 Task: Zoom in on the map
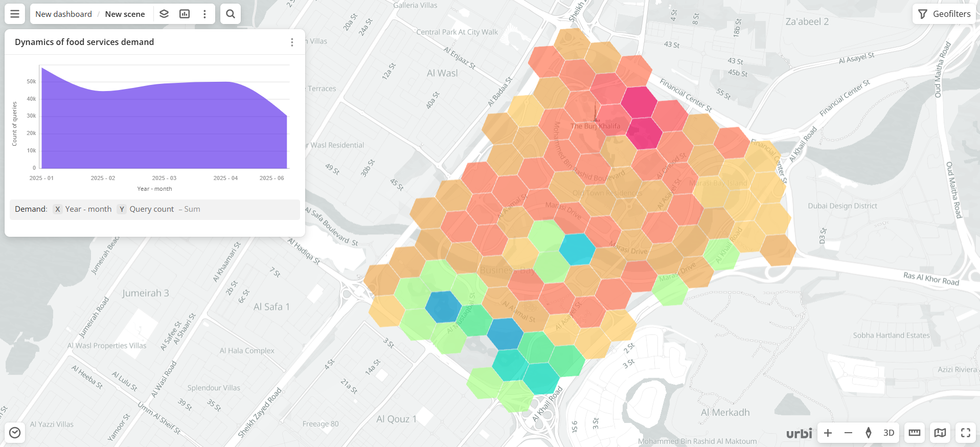click(828, 433)
